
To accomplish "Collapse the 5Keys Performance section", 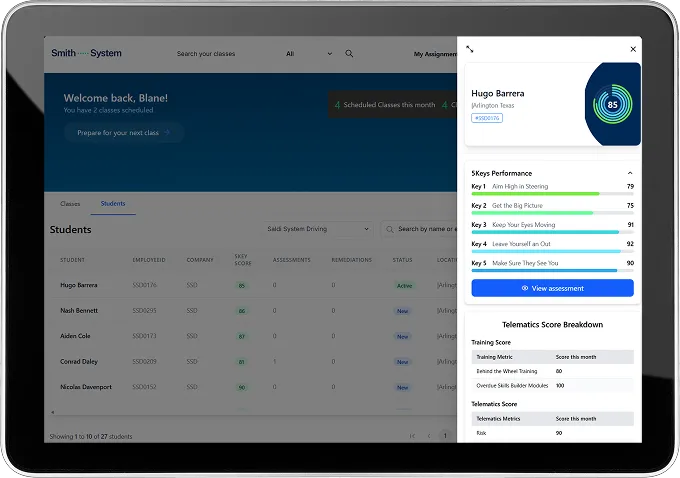I will (x=629, y=173).
